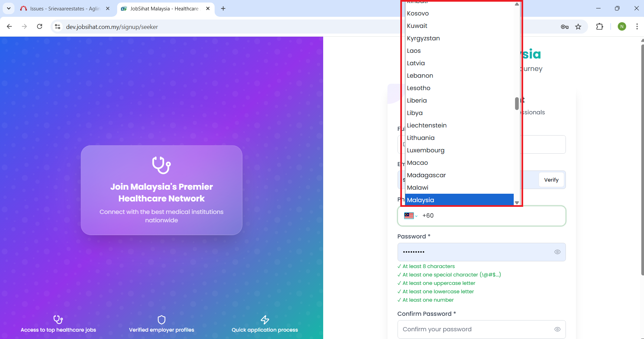
Task: Click the country list scrollbar thumb
Action: click(x=516, y=104)
